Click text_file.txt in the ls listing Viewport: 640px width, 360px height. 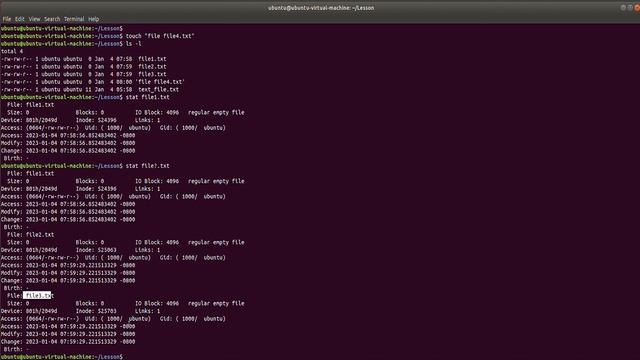[x=158, y=89]
